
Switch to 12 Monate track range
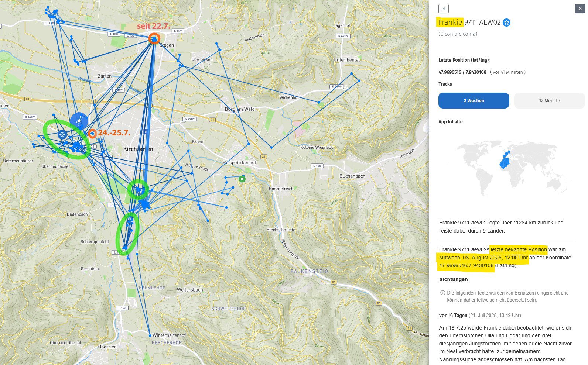click(x=549, y=100)
